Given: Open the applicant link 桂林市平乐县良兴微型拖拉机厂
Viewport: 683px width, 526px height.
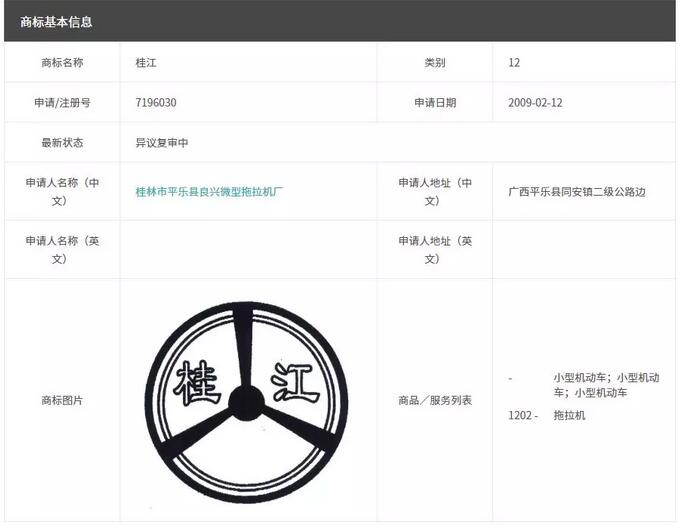Looking at the screenshot, I should point(209,191).
